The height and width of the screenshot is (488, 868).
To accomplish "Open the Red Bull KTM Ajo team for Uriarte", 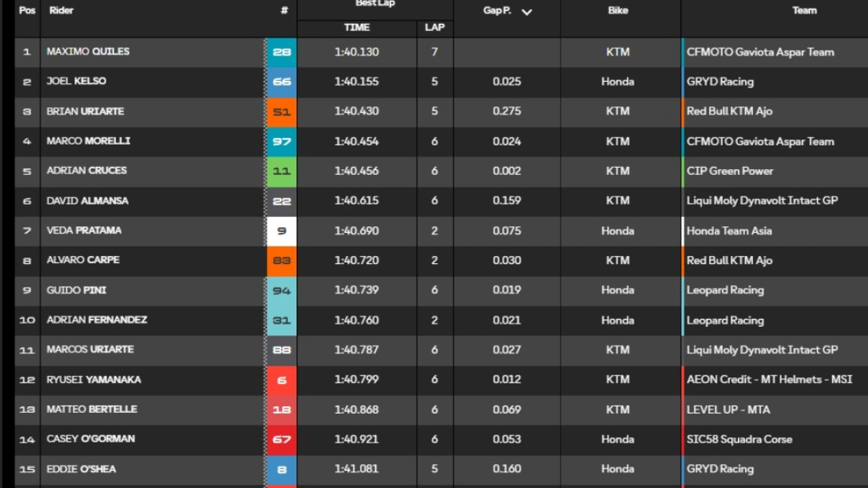I will click(729, 111).
